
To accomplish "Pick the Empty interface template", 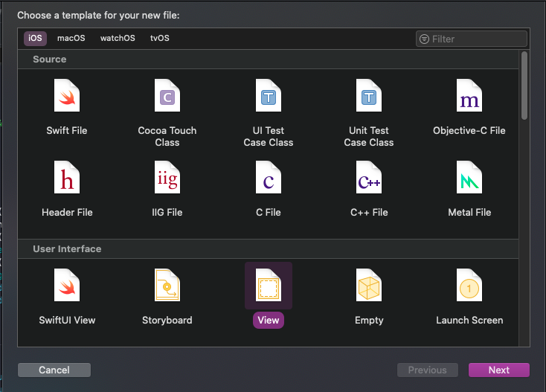I will click(369, 286).
